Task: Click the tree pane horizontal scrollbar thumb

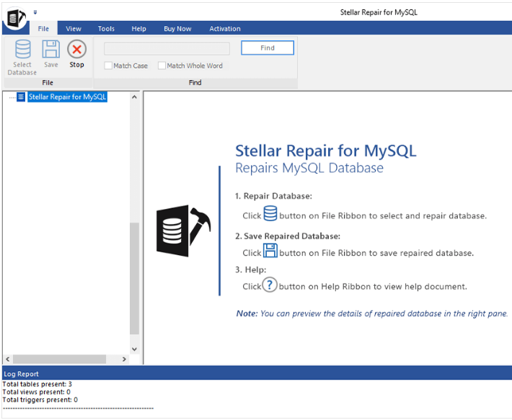Action: click(59, 359)
